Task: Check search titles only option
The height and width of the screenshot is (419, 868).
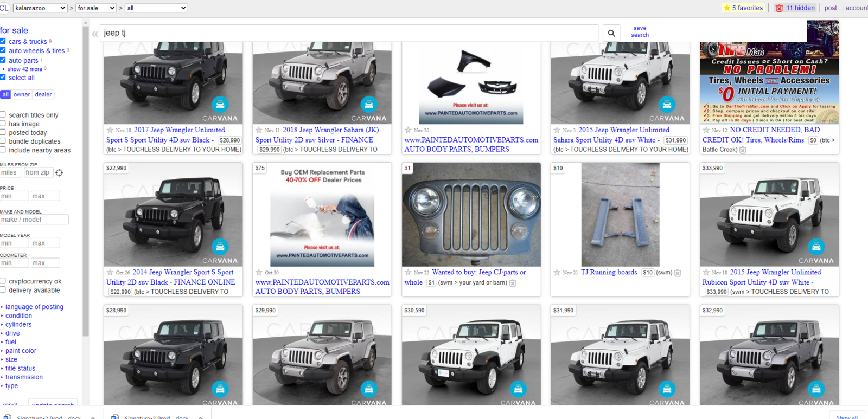Action: pyautogui.click(x=3, y=115)
